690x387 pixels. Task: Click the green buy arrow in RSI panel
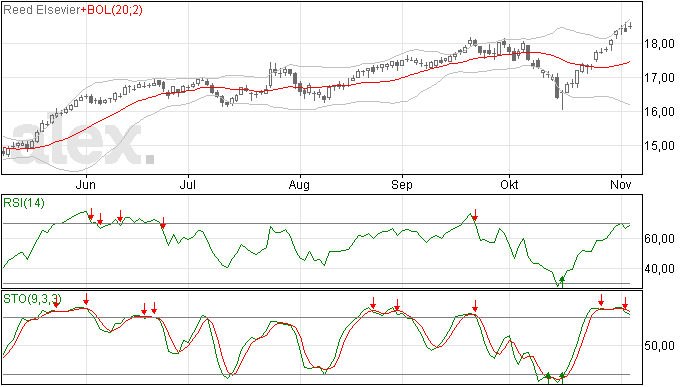pos(562,281)
